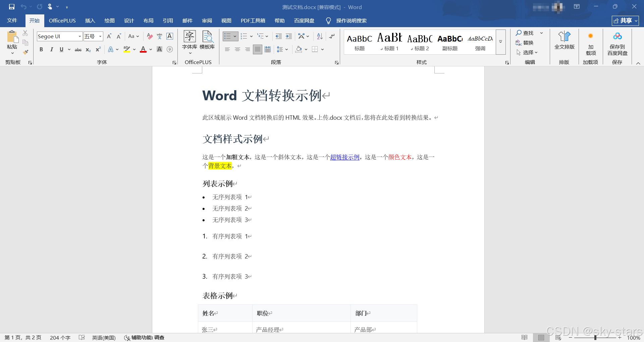This screenshot has height=342, width=644.
Task: Toggle Bold formatting
Action: (41, 49)
